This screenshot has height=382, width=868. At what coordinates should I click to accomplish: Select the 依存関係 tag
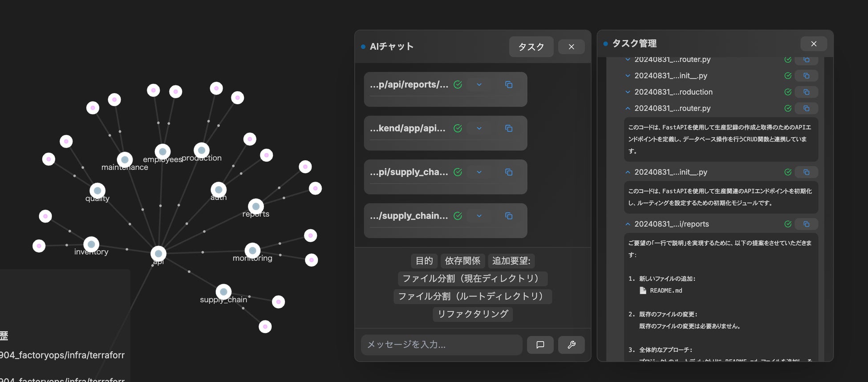(x=462, y=261)
